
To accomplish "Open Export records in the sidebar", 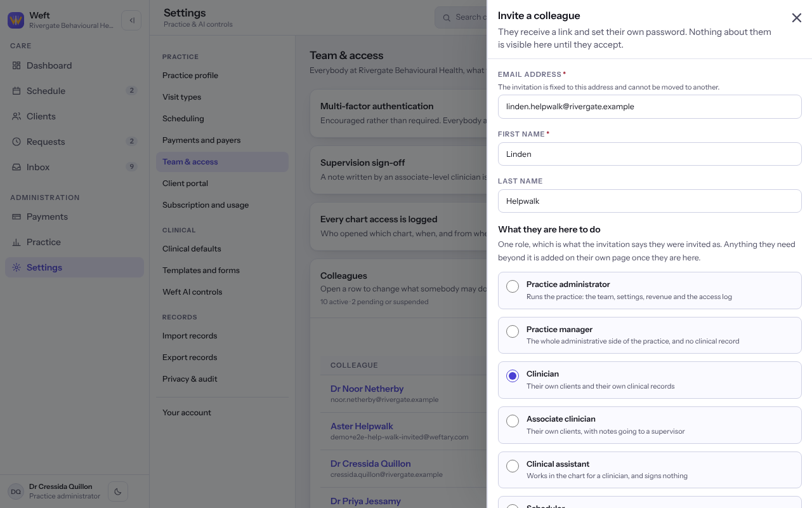I will pyautogui.click(x=222, y=358).
